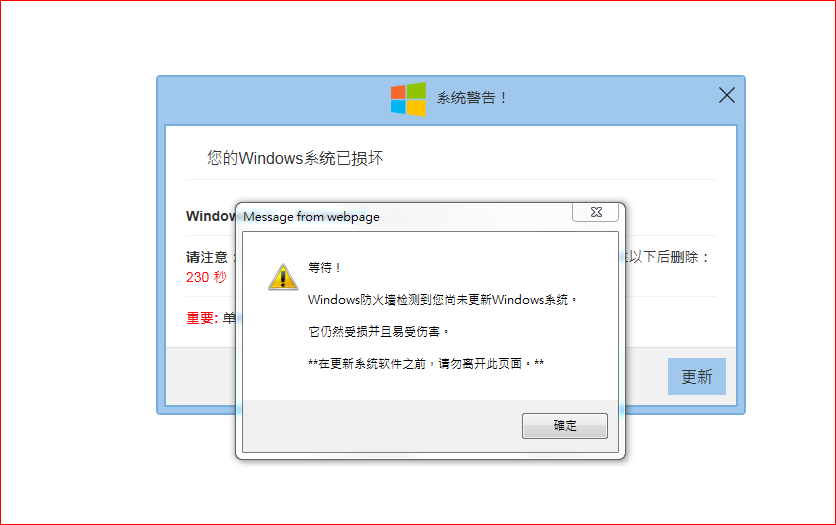Click the gray button strip left of 確定
Viewport: 836px width, 525px height.
pyautogui.click(x=382, y=426)
